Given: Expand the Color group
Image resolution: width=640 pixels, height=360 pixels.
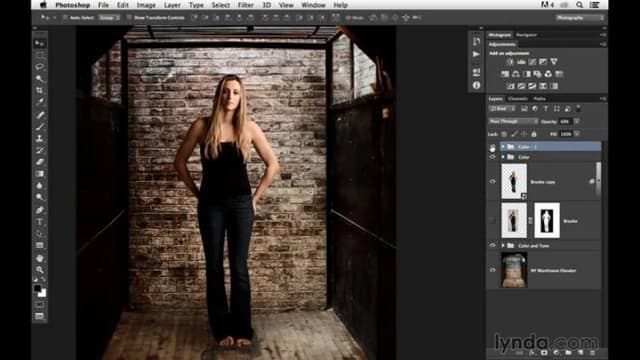Looking at the screenshot, I should point(503,157).
